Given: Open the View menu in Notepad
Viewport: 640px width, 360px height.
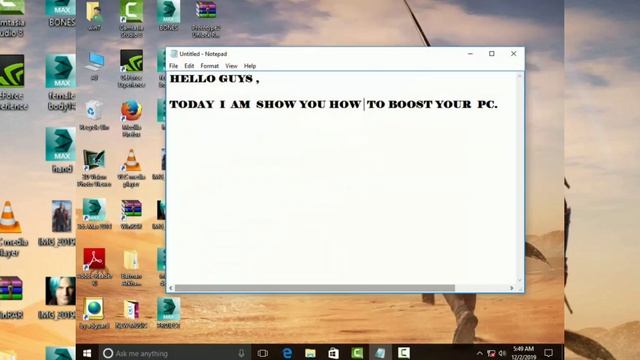Looking at the screenshot, I should (231, 66).
